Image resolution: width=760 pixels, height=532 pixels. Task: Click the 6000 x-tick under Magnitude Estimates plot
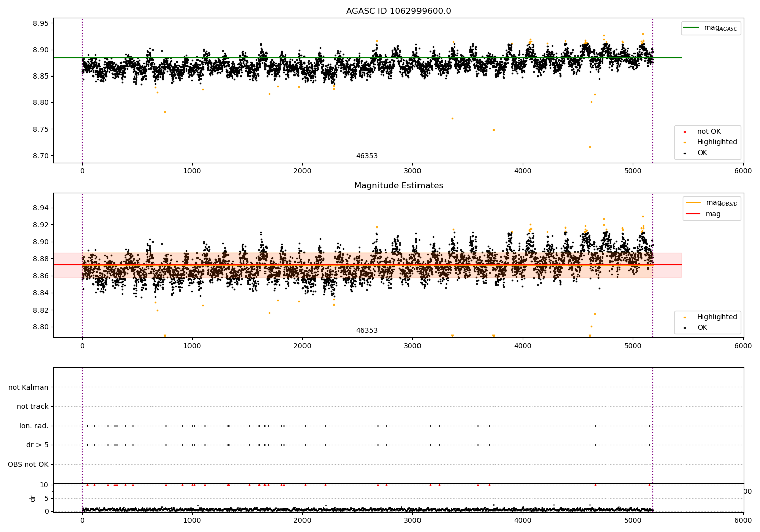pos(743,346)
